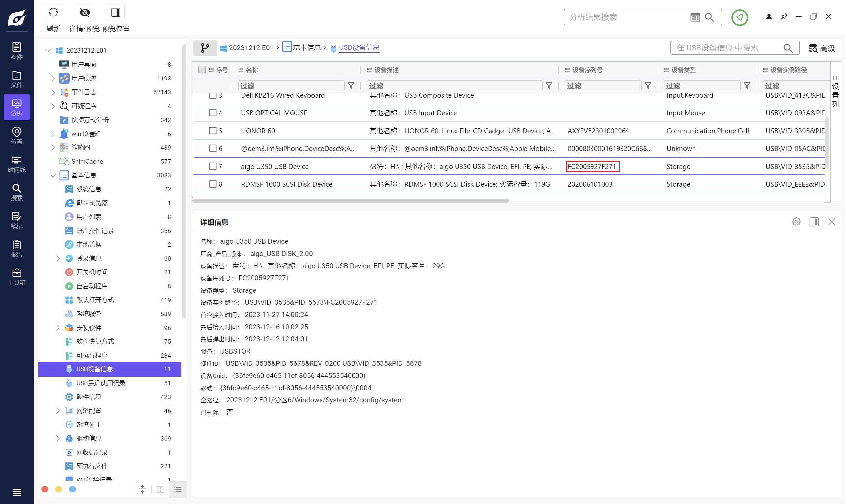Check row 7 aigo U350 checkbox
This screenshot has width=845, height=504.
coord(213,167)
